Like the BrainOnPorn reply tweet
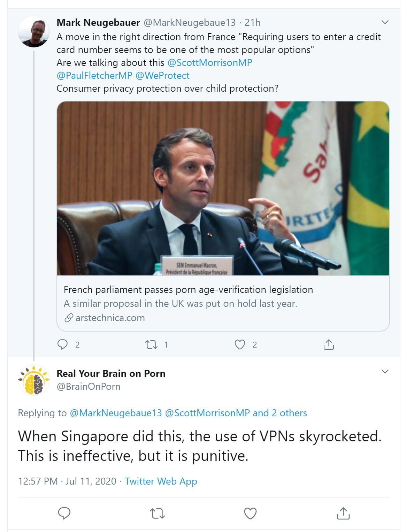Image resolution: width=407 pixels, height=532 pixels. pos(250,513)
